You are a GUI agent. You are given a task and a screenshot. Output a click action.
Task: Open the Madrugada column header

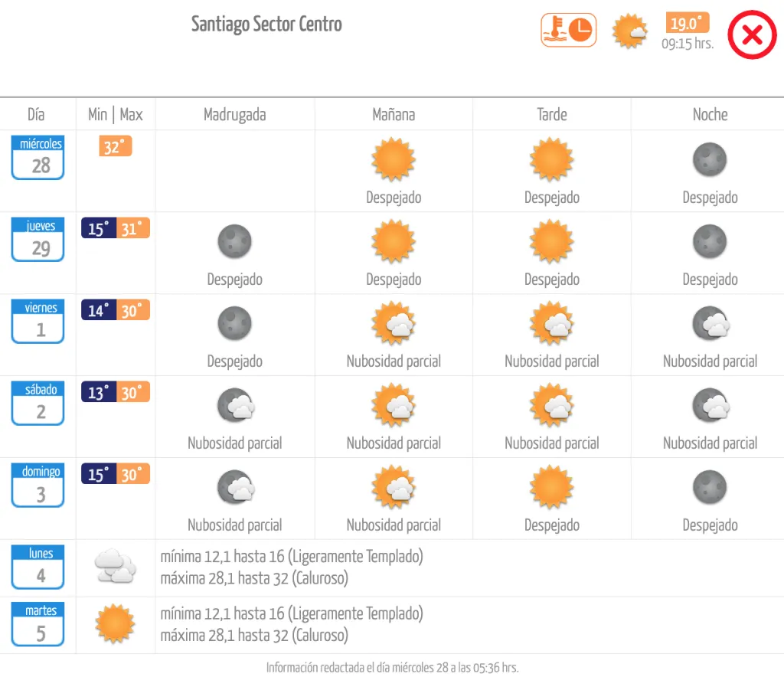click(234, 114)
